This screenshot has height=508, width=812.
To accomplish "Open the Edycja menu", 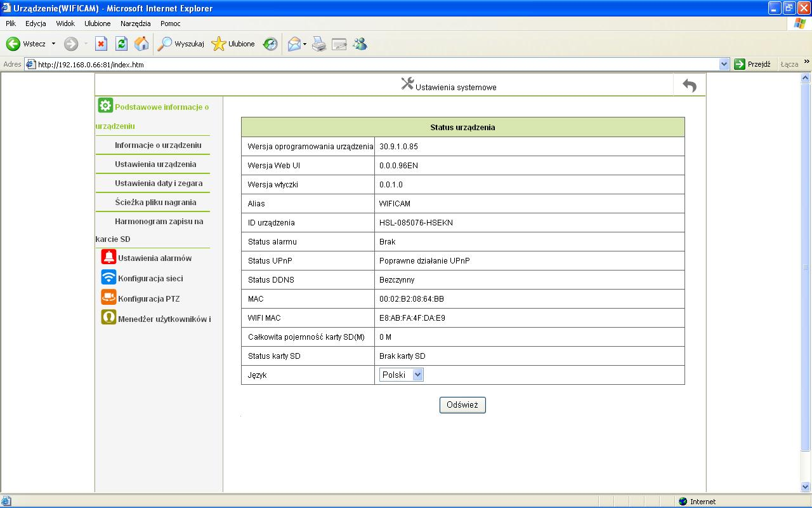I will point(36,23).
